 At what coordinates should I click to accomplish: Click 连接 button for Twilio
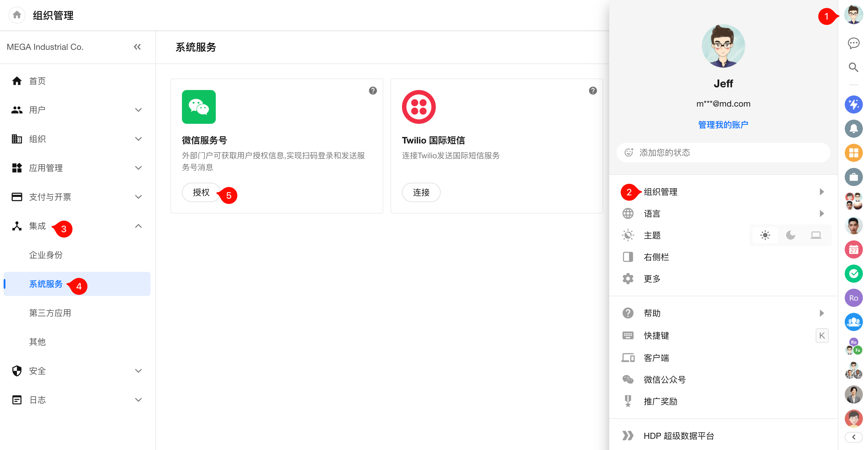point(421,192)
